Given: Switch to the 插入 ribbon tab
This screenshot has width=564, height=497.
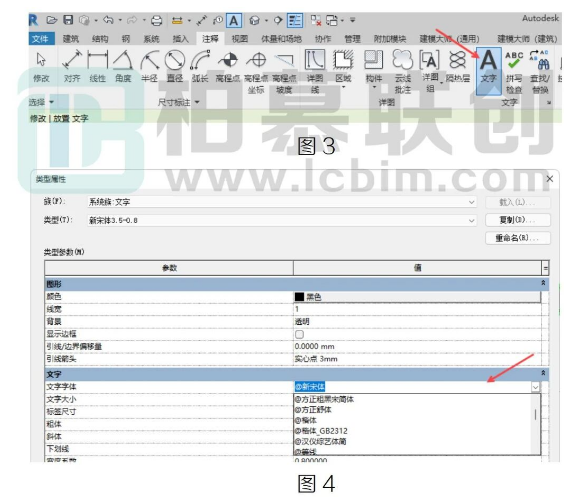Looking at the screenshot, I should point(181,38).
